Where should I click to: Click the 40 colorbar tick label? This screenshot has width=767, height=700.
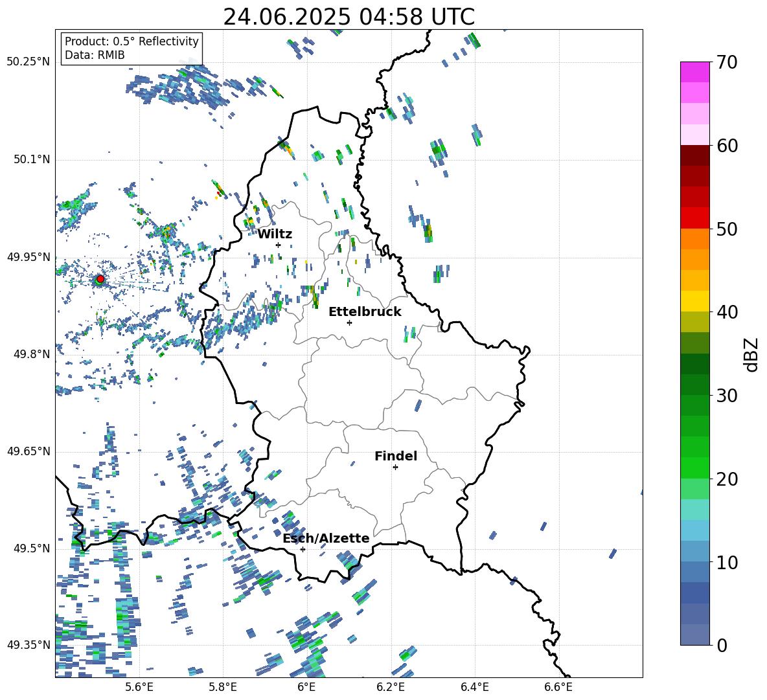pos(726,312)
